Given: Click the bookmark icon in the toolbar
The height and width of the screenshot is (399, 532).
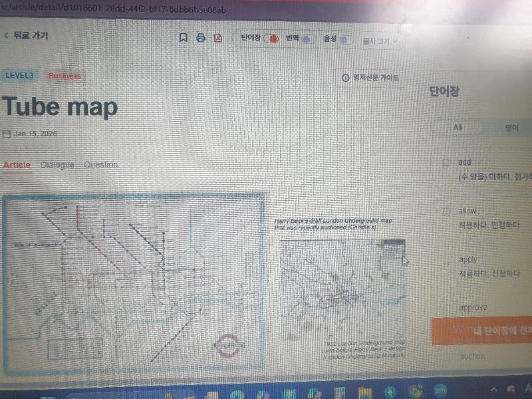Looking at the screenshot, I should coord(184,38).
